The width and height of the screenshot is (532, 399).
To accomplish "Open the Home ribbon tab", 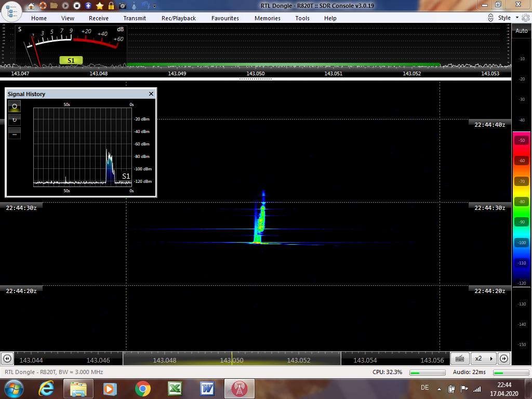I will click(39, 18).
